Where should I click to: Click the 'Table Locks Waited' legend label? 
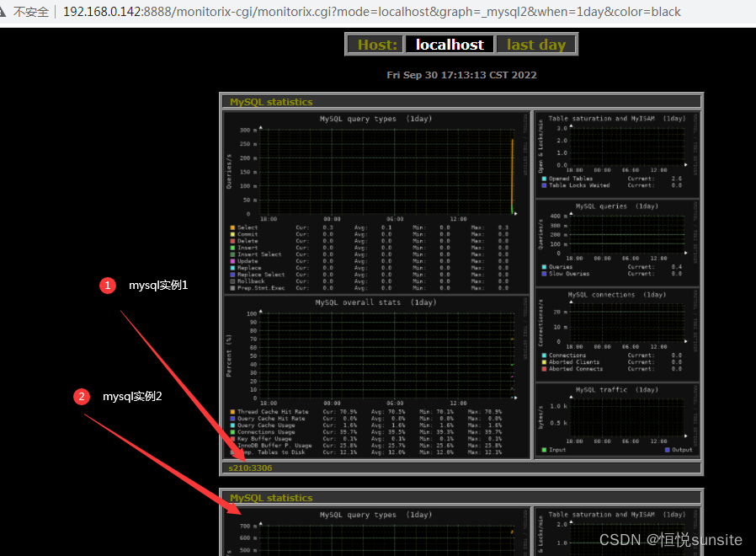click(579, 185)
